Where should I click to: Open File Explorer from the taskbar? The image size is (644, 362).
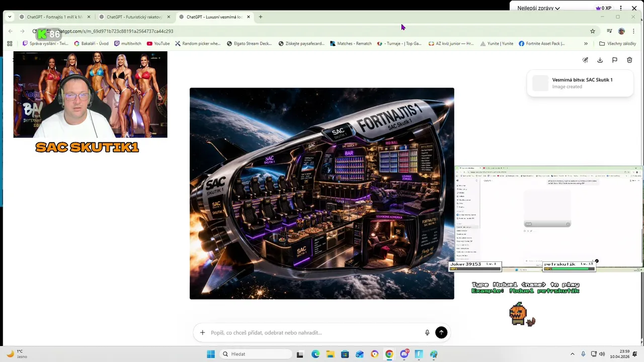[x=330, y=354]
